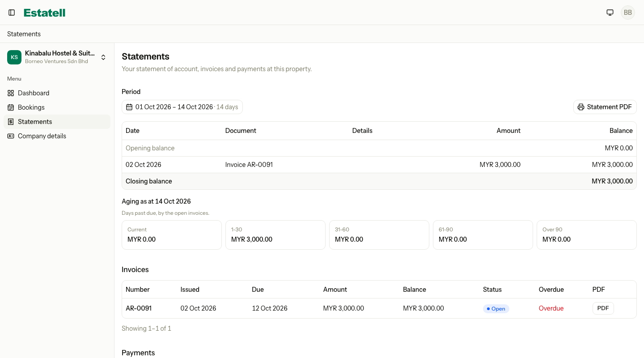Click the Closing balance row label

point(149,181)
